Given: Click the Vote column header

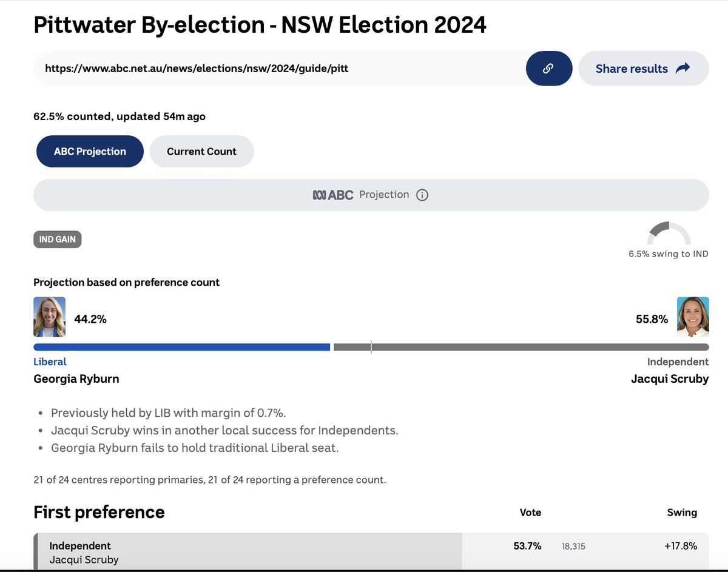Looking at the screenshot, I should coord(530,513).
